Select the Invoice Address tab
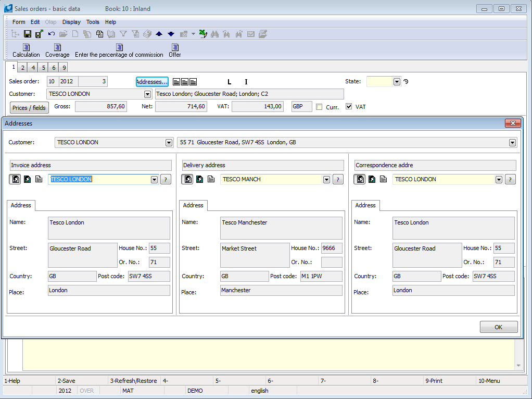The width and height of the screenshot is (532, 399). (x=21, y=205)
